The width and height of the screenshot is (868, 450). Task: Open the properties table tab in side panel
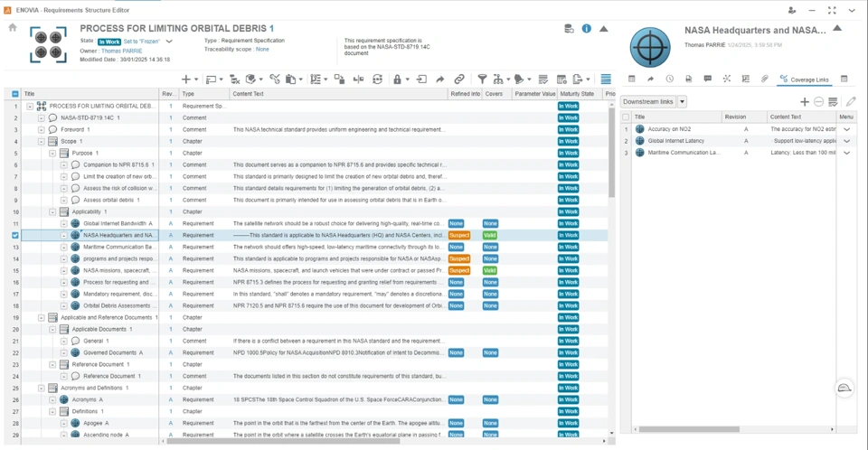632,80
